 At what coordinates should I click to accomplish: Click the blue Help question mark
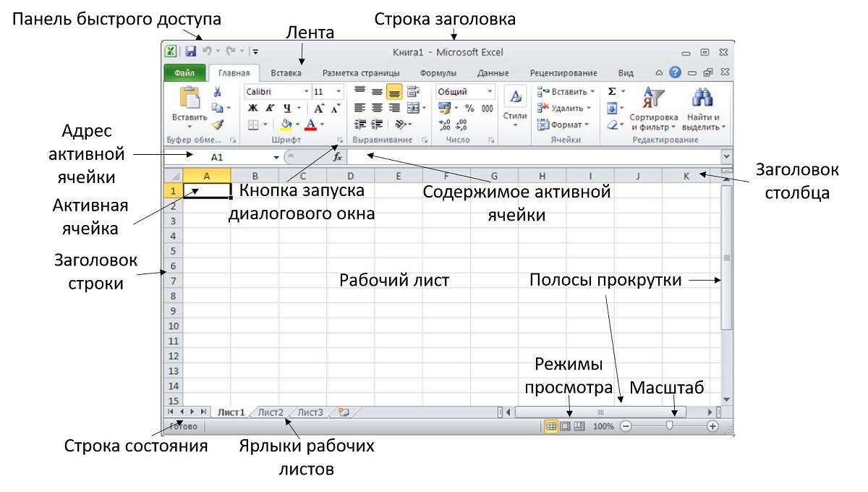[675, 73]
